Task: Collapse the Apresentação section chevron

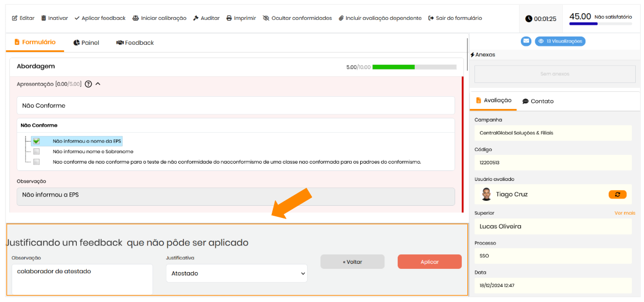Action: coord(98,84)
